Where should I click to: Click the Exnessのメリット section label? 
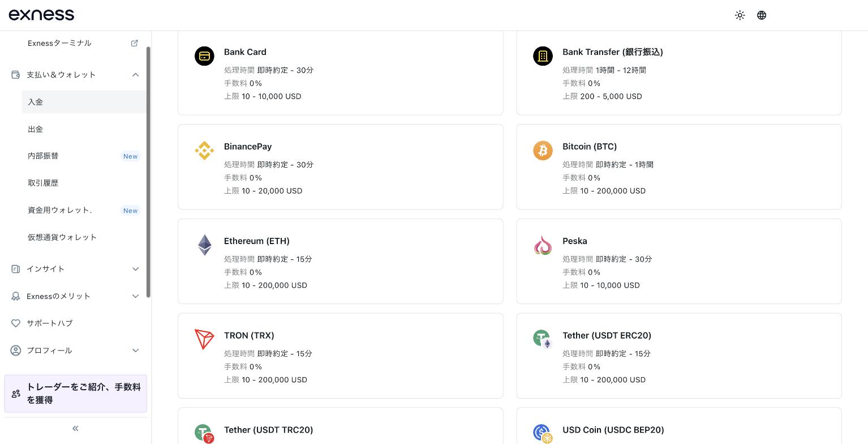point(59,296)
